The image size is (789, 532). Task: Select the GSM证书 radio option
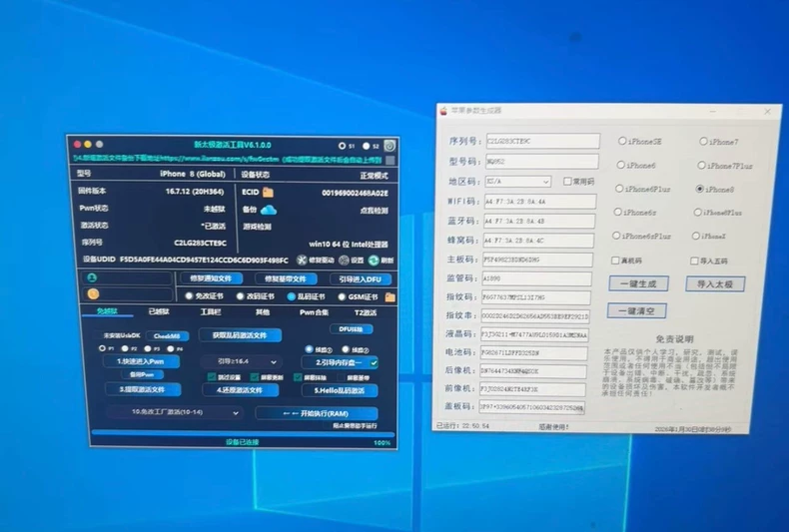click(x=342, y=296)
